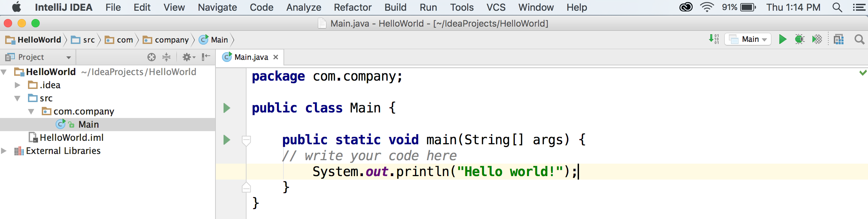Image resolution: width=868 pixels, height=219 pixels.
Task: Open Search Everywhere magnifier in IDE toolbar
Action: (x=859, y=39)
